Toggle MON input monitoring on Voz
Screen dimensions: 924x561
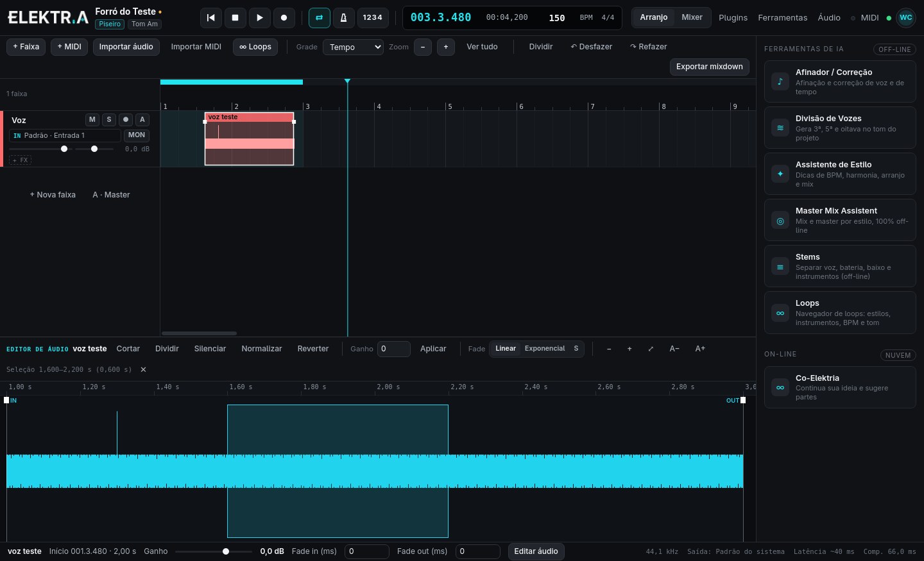[137, 135]
